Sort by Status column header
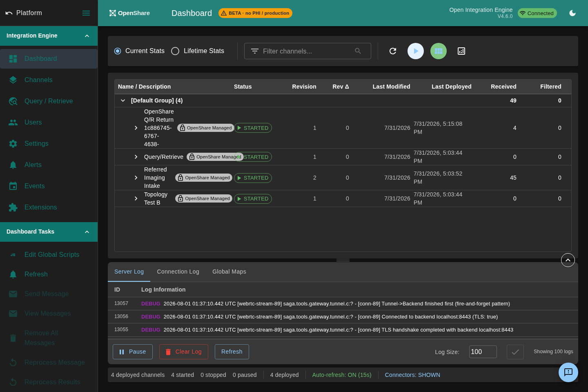 [x=243, y=87]
